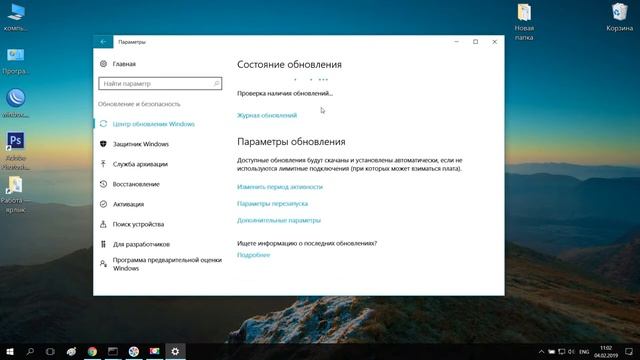Screen dimensions: 640x360
Task: Click the Insider program person icon
Action: [x=103, y=264]
